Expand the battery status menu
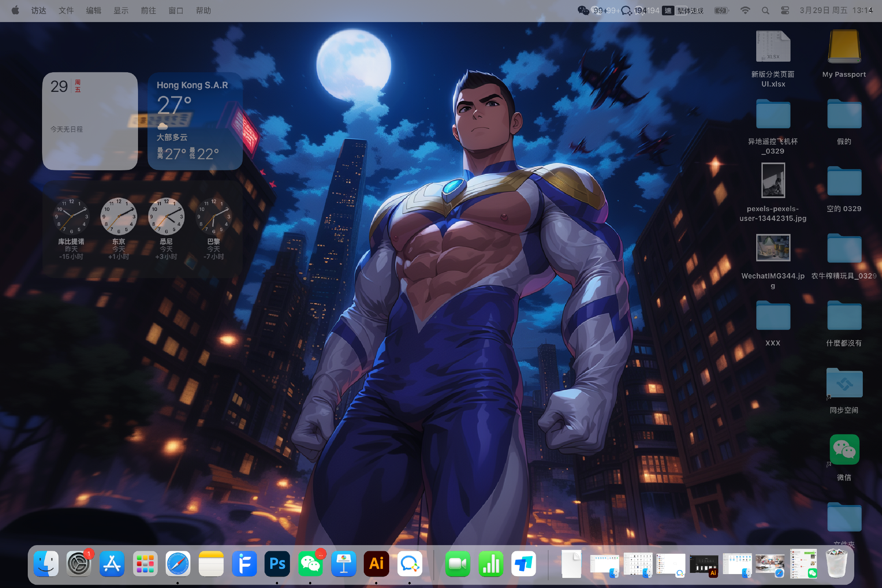The height and width of the screenshot is (588, 882). [x=722, y=11]
